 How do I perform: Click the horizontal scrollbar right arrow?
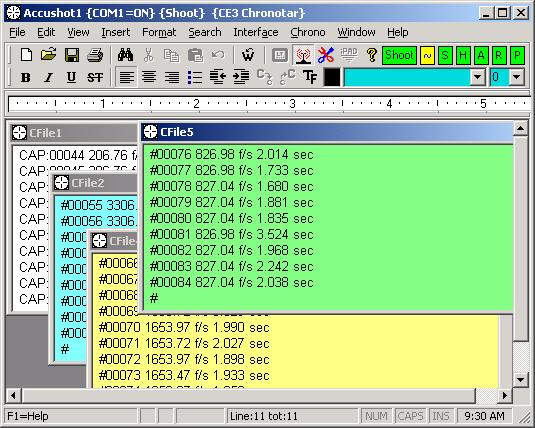point(504,396)
